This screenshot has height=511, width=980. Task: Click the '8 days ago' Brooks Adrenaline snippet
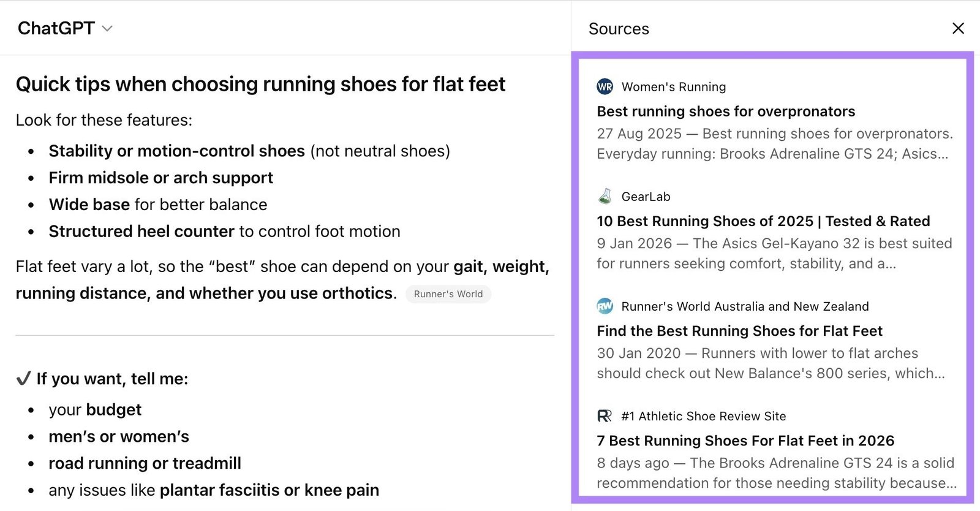pos(776,472)
